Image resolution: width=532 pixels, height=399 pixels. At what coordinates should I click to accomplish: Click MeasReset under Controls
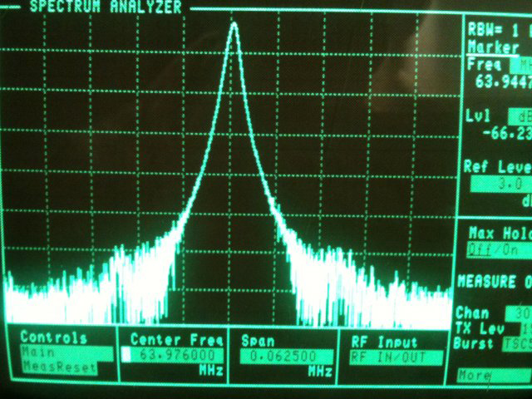tap(60, 367)
